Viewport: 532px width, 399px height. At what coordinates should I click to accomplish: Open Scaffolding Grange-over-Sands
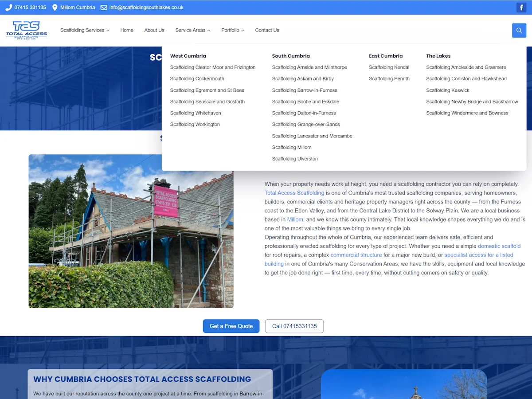click(x=306, y=125)
